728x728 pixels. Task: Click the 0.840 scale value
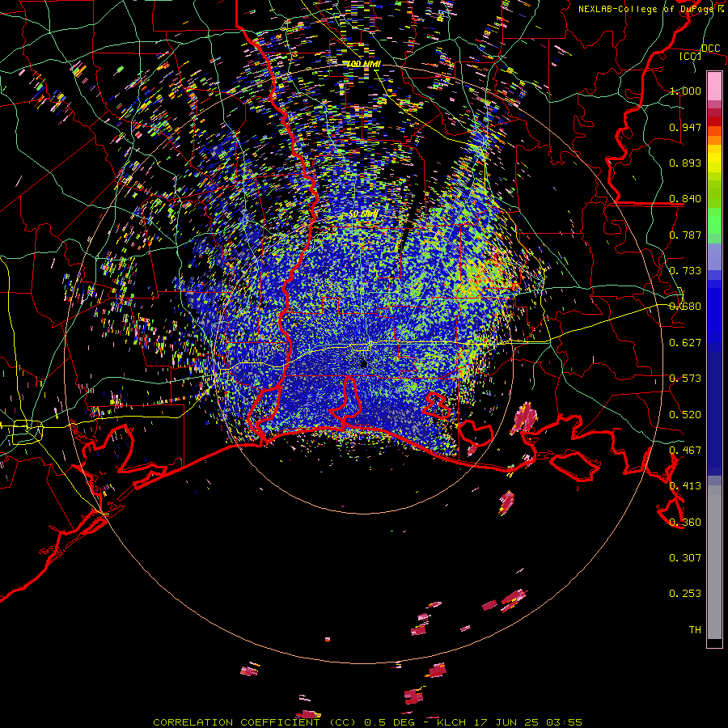pos(685,199)
